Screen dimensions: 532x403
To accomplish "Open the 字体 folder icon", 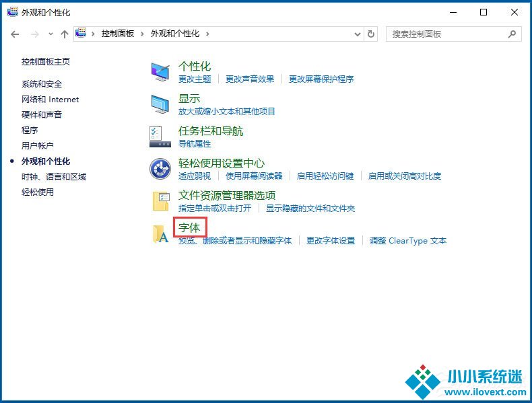I will pyautogui.click(x=160, y=234).
